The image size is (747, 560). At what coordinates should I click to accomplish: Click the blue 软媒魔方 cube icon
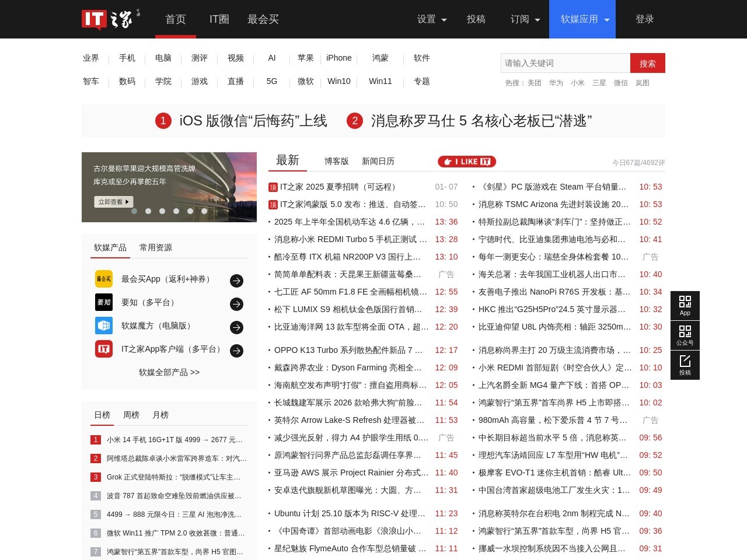[x=104, y=325]
